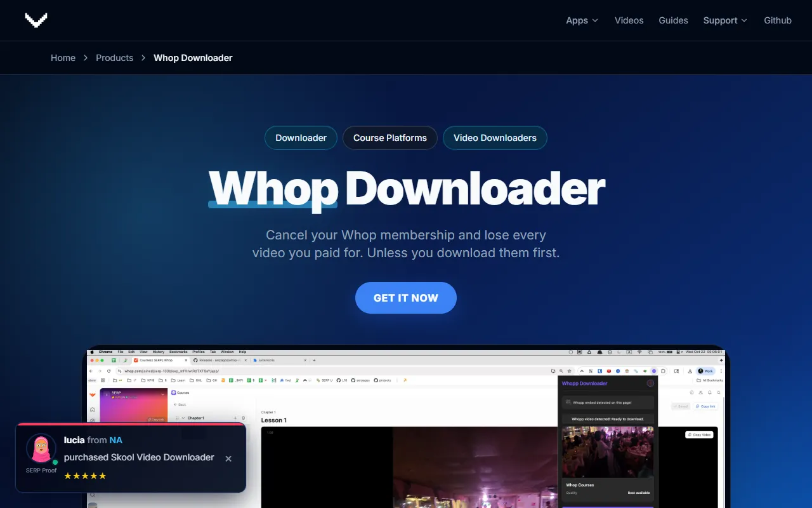Screen dimensions: 812x508
Task: Expand the Support dropdown menu
Action: click(x=720, y=20)
